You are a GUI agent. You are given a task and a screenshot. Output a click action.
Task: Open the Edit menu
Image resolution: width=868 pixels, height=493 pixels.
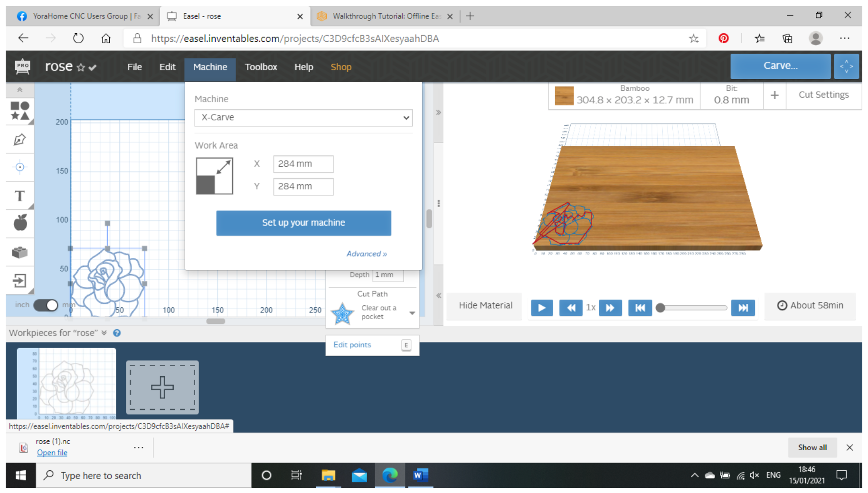tap(167, 67)
